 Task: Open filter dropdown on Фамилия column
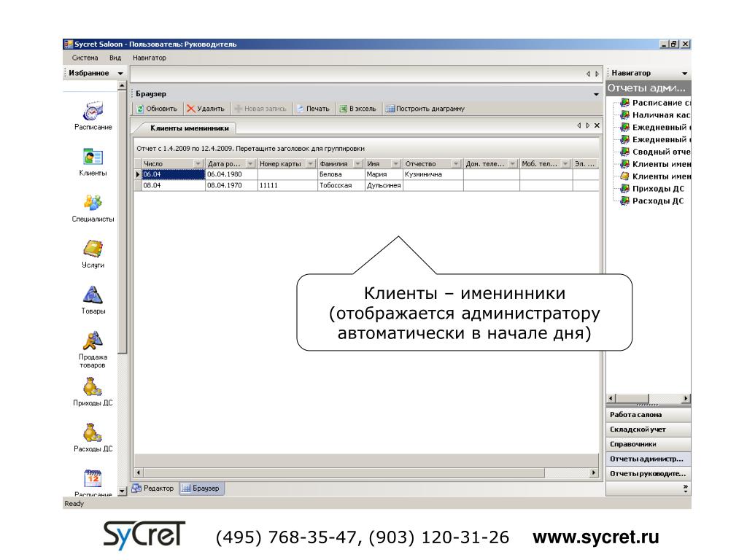coord(357,164)
